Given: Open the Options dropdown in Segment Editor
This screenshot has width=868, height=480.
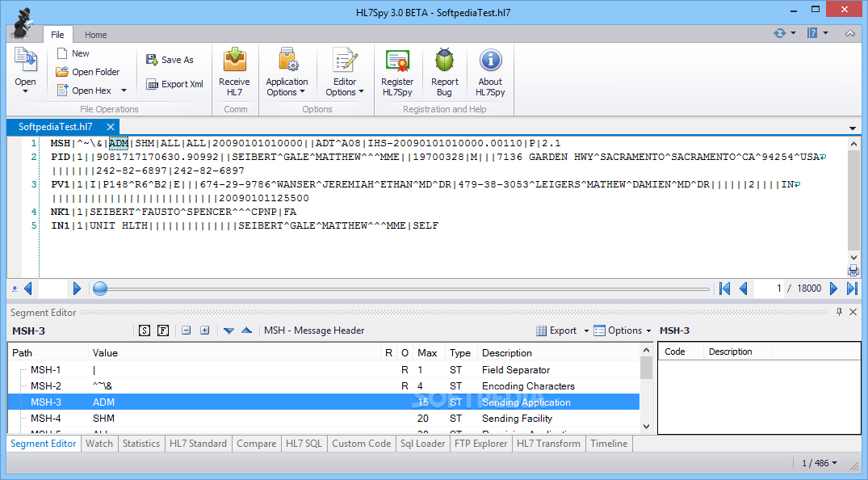Looking at the screenshot, I should click(x=623, y=331).
